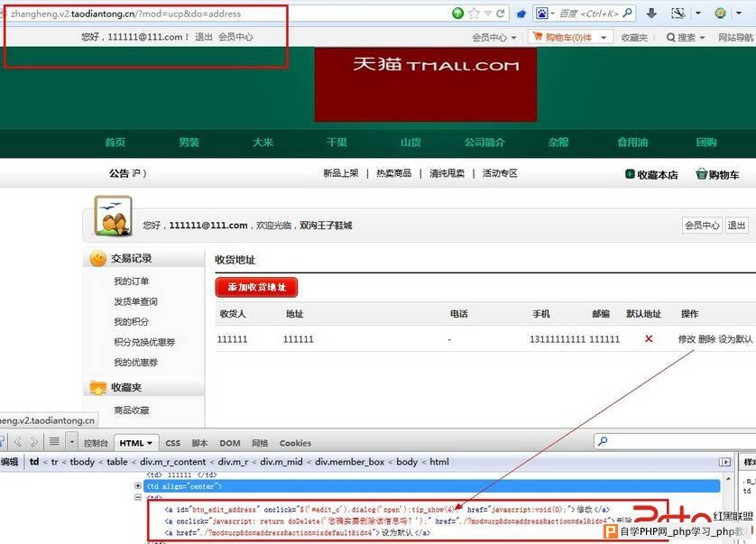Click the blue home icon in toolbar
This screenshot has width=756, height=544.
point(521,14)
